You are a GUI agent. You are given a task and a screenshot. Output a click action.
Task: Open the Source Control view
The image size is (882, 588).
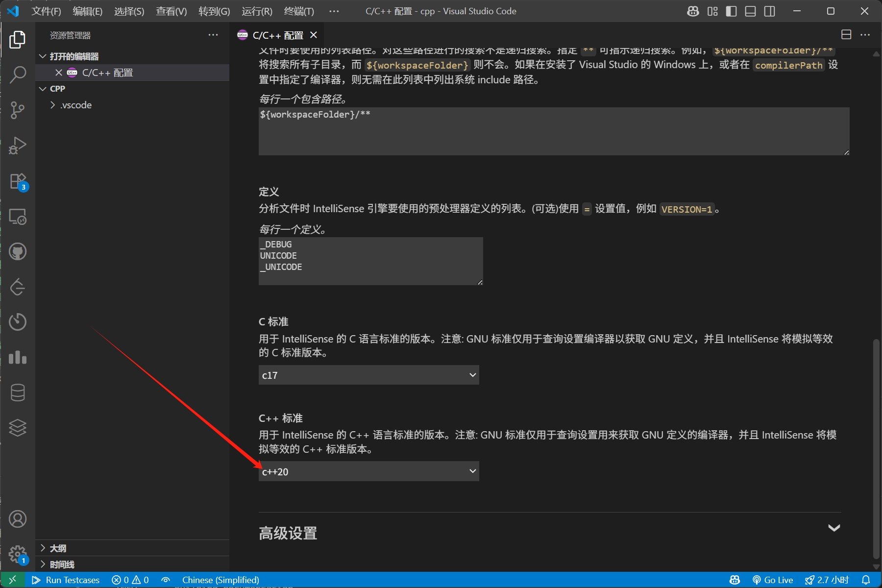coord(18,110)
